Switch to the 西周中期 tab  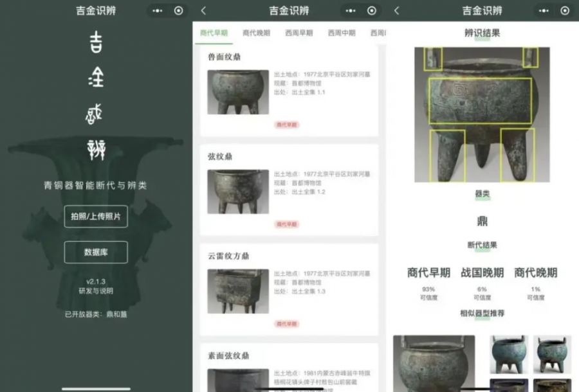click(342, 33)
